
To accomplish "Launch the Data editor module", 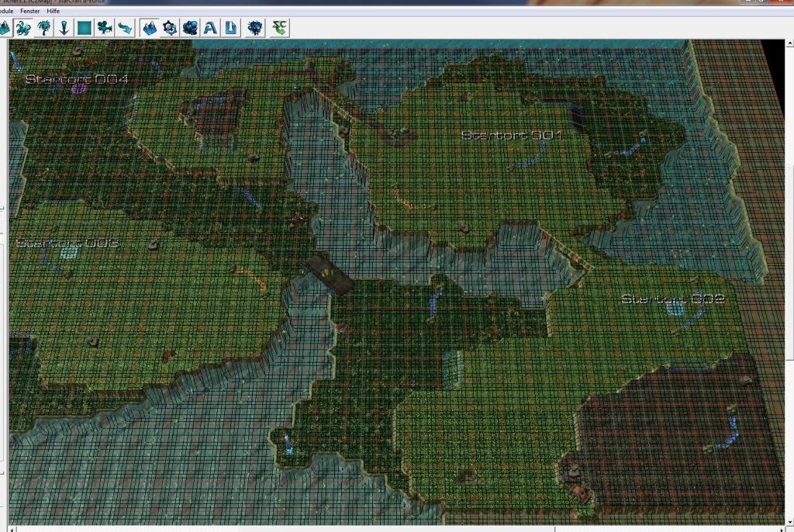I will (190, 29).
